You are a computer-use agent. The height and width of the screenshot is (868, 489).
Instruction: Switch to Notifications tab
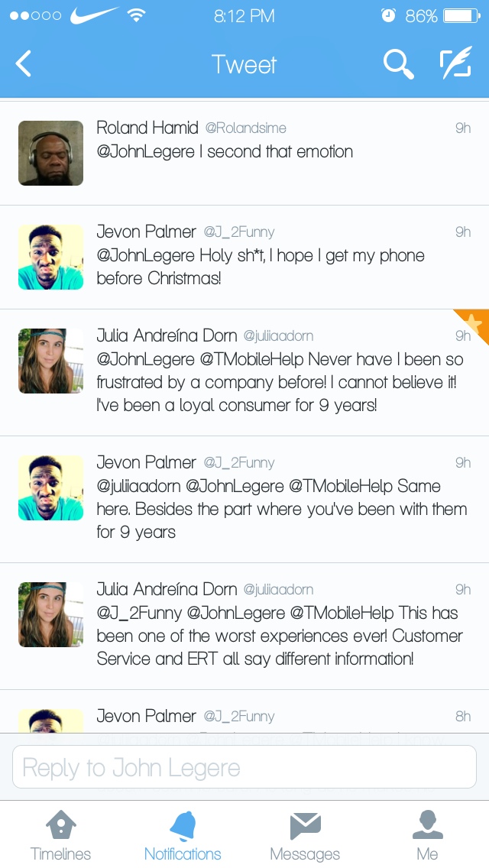click(183, 836)
